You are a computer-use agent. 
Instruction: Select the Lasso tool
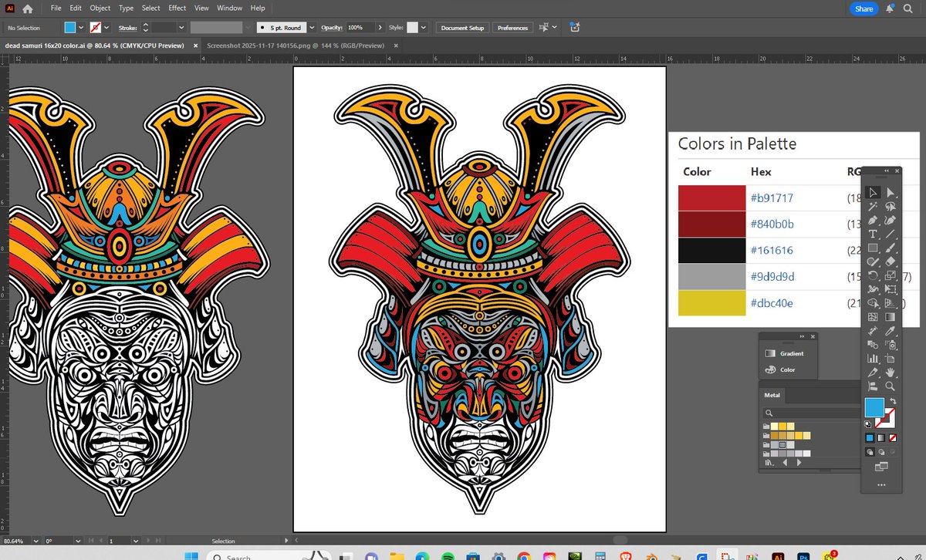click(891, 206)
